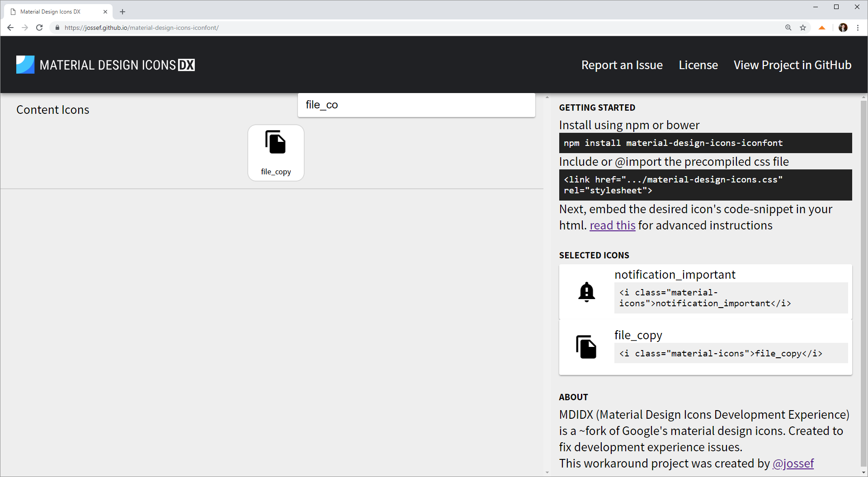Click the icon search field containing file_co
The image size is (868, 477).
click(x=416, y=105)
